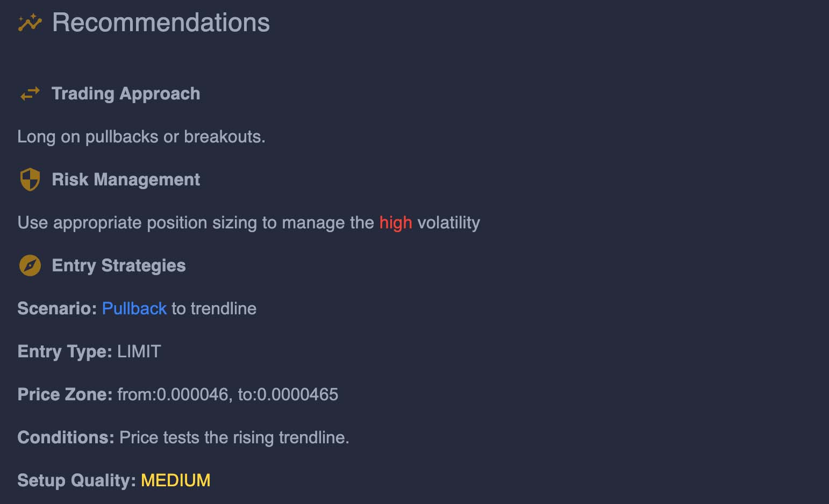Click the compass icon for Entry Strategies
Image resolution: width=829 pixels, height=504 pixels.
30,265
